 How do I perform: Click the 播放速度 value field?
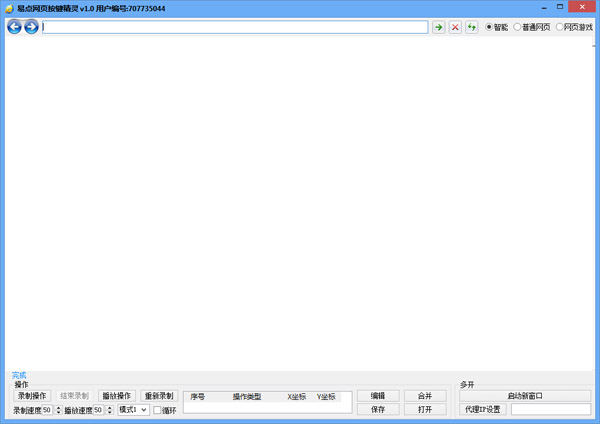click(98, 410)
